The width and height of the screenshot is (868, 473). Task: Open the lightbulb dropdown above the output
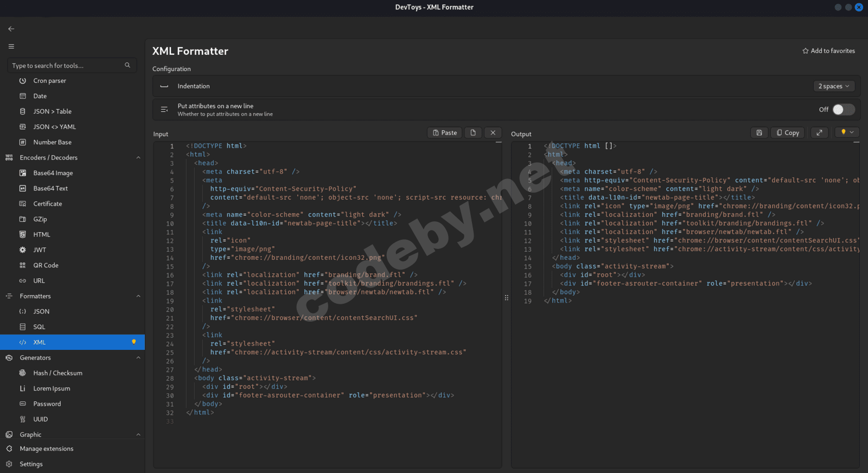847,132
